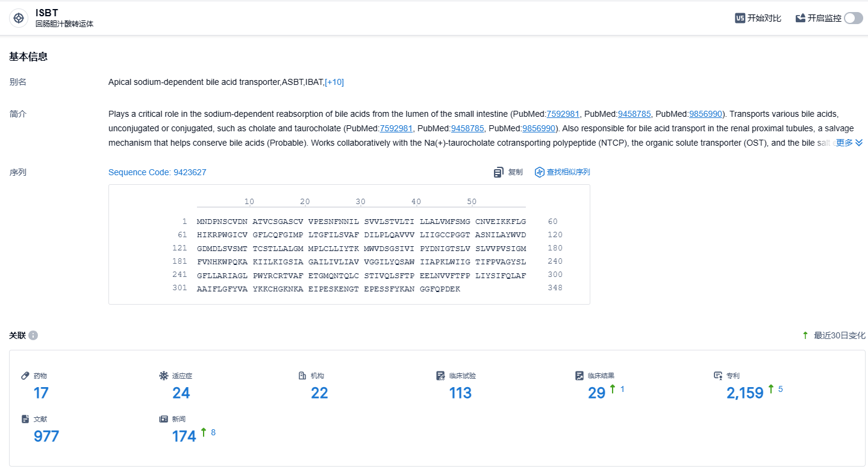Click the 专利 patent icon
This screenshot has width=868, height=469.
[x=718, y=376]
